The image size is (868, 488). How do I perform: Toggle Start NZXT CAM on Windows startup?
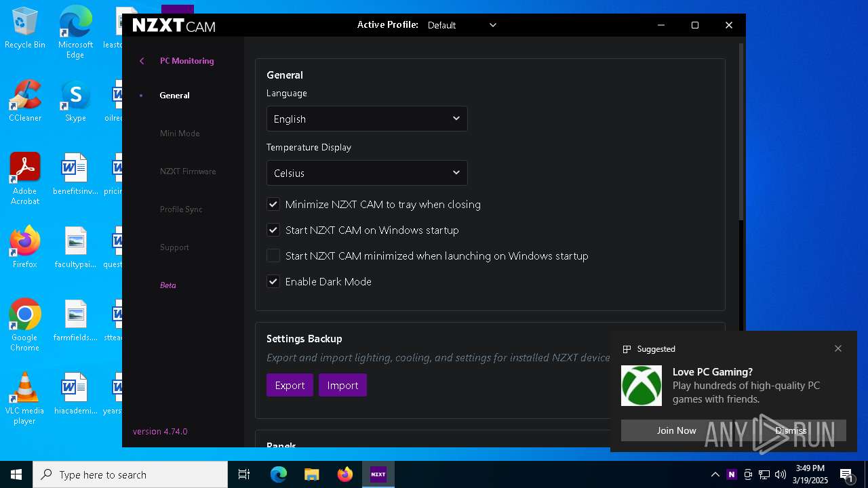click(273, 230)
